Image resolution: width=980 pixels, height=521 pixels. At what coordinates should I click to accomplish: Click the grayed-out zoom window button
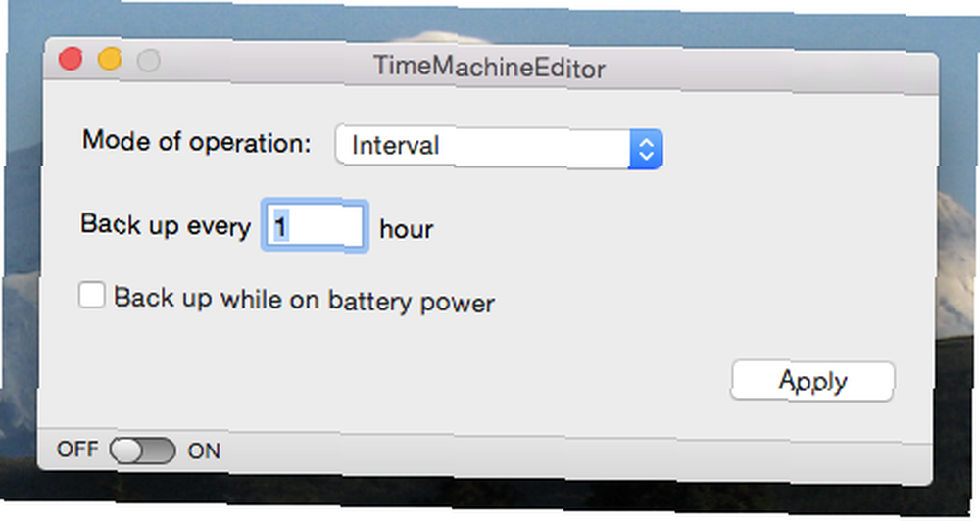click(149, 61)
